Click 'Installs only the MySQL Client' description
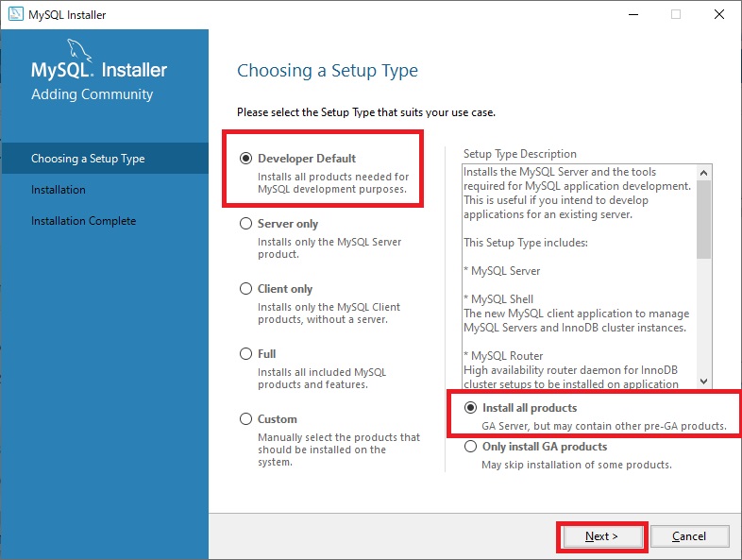 pyautogui.click(x=329, y=313)
